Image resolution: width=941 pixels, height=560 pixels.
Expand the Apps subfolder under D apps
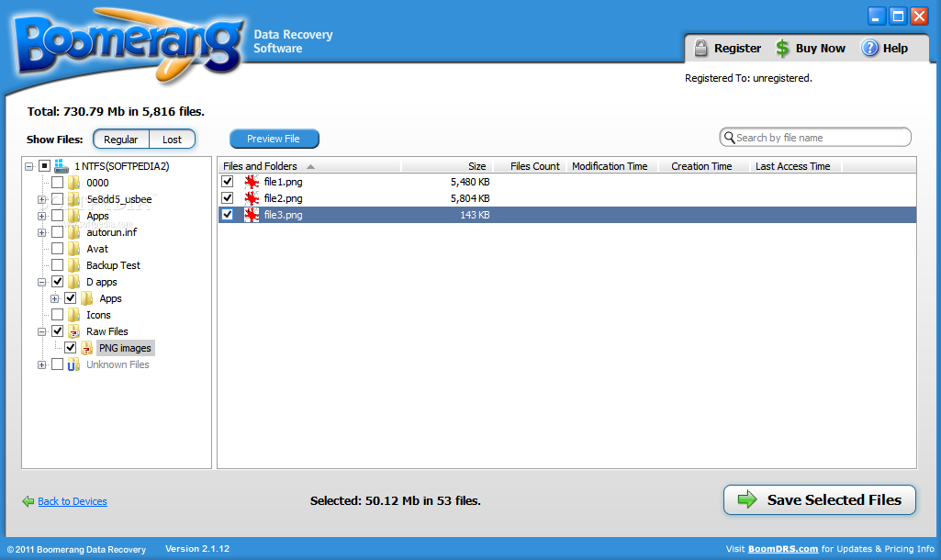(x=54, y=298)
